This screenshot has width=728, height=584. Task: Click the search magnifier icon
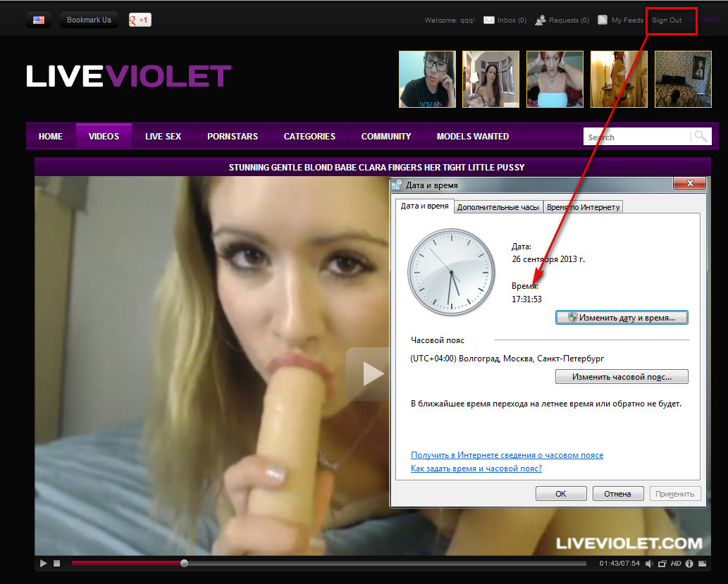pyautogui.click(x=700, y=137)
